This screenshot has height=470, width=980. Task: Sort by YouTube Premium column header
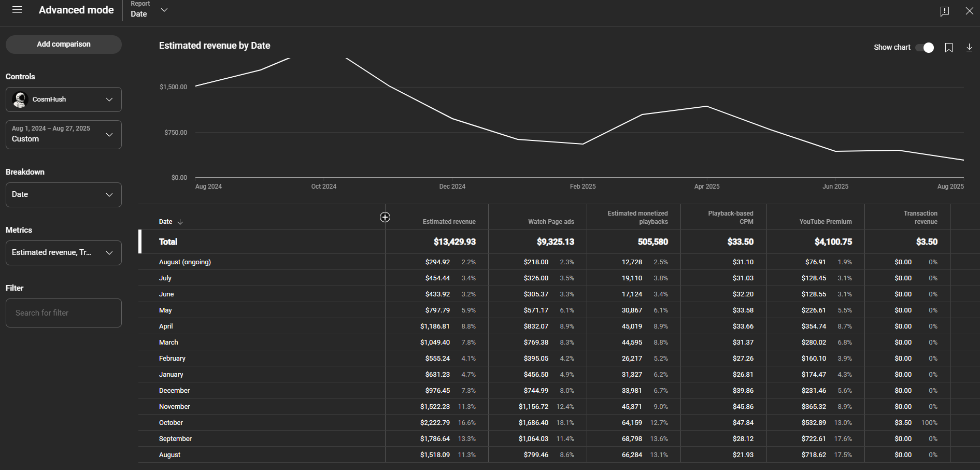pos(826,222)
